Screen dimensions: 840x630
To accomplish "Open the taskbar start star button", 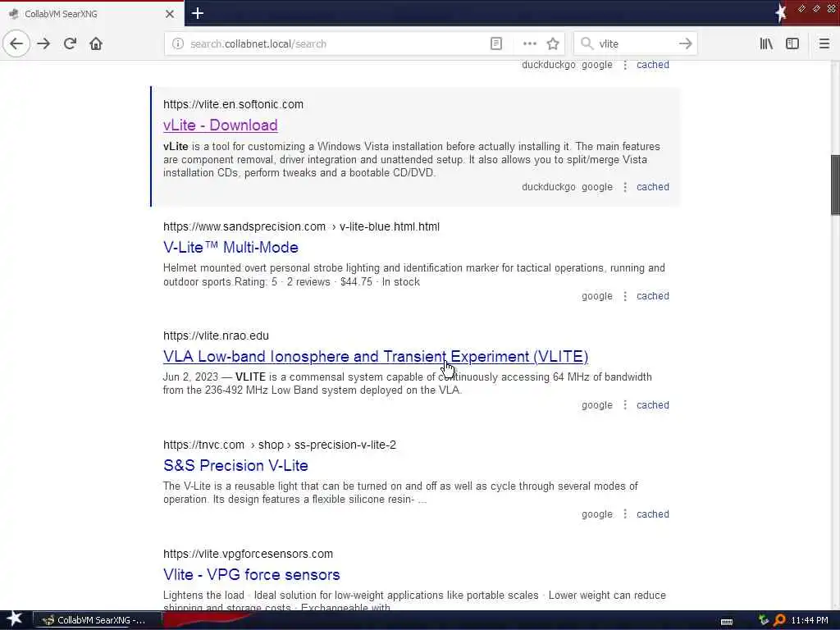I will coord(14,619).
